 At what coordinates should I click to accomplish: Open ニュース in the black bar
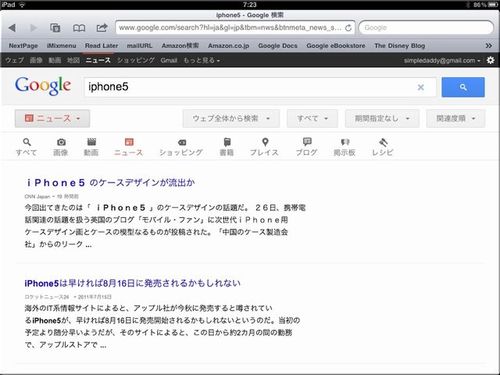click(98, 60)
